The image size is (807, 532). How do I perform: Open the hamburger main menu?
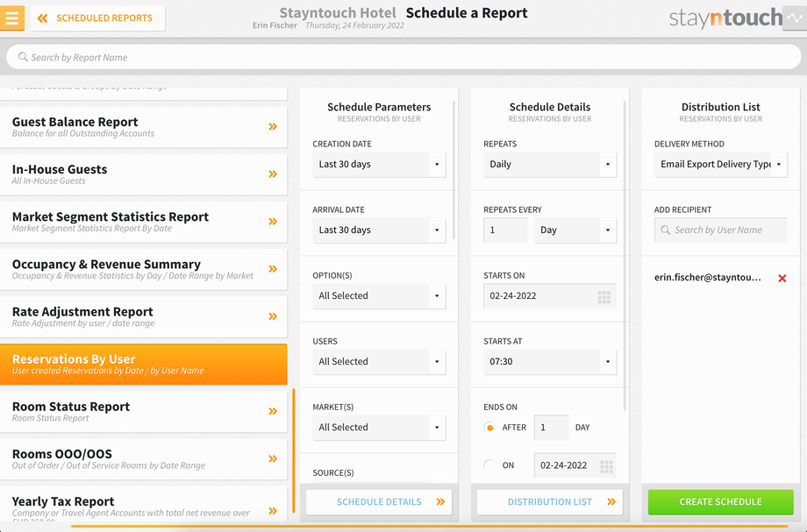click(11, 18)
